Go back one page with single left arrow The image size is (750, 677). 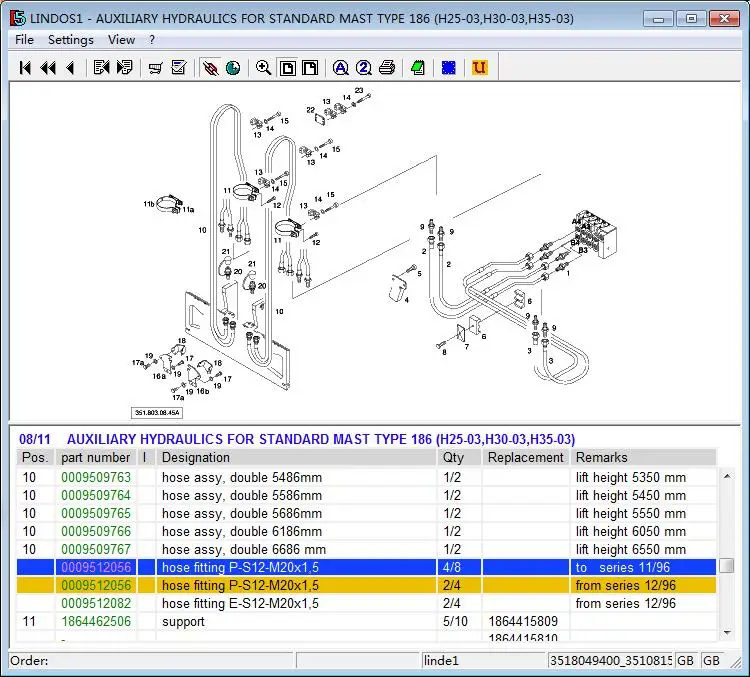[70, 68]
